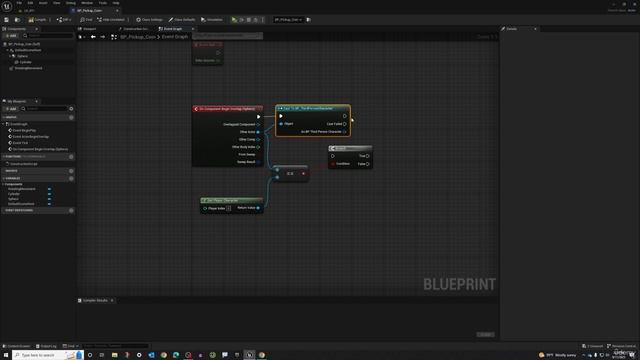Viewport: 640px width, 360px height.
Task: Click the Cast node's Object input pin
Action: pos(281,124)
